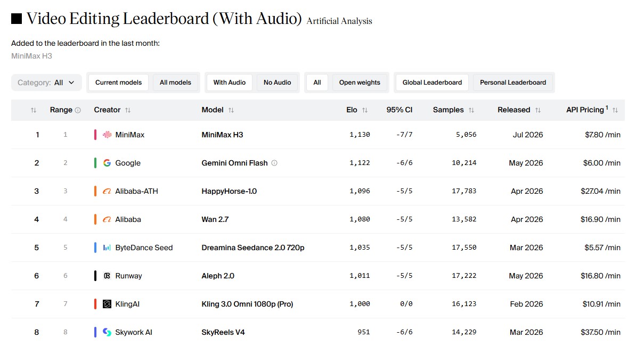Click the Alibaba orange color bar

coord(95,219)
